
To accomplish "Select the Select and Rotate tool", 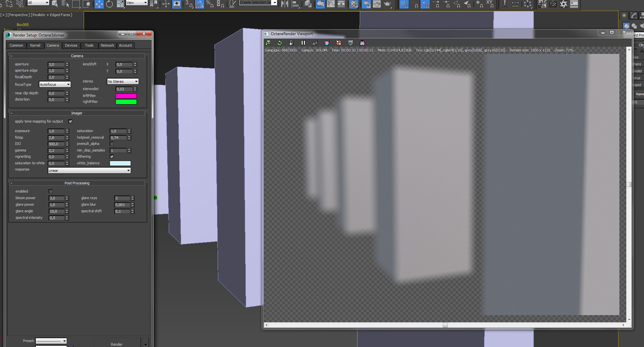I will (x=109, y=4).
